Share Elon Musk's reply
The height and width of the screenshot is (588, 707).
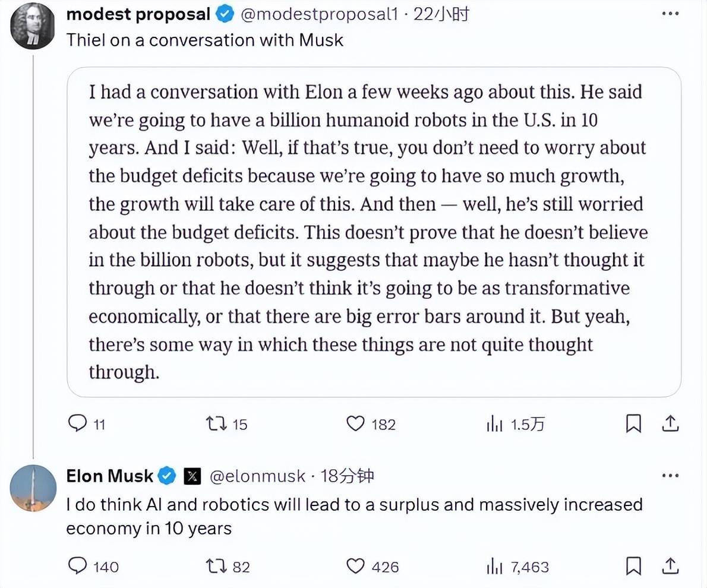pyautogui.click(x=671, y=566)
